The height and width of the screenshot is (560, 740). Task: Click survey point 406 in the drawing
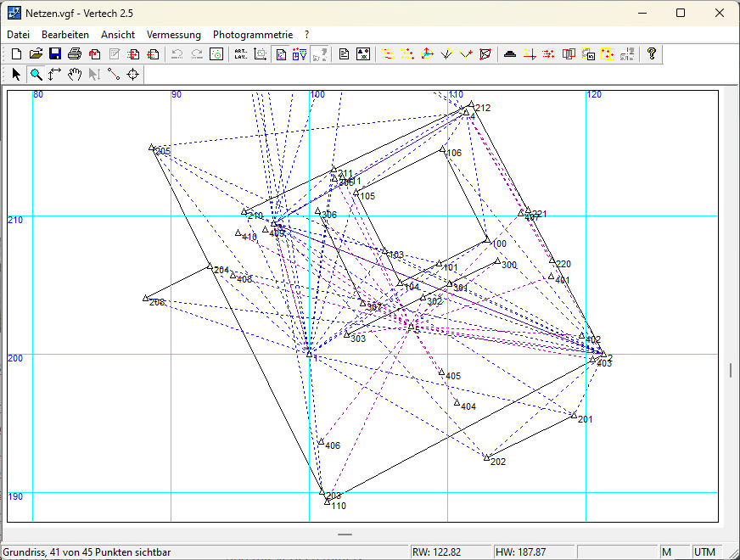coord(322,441)
